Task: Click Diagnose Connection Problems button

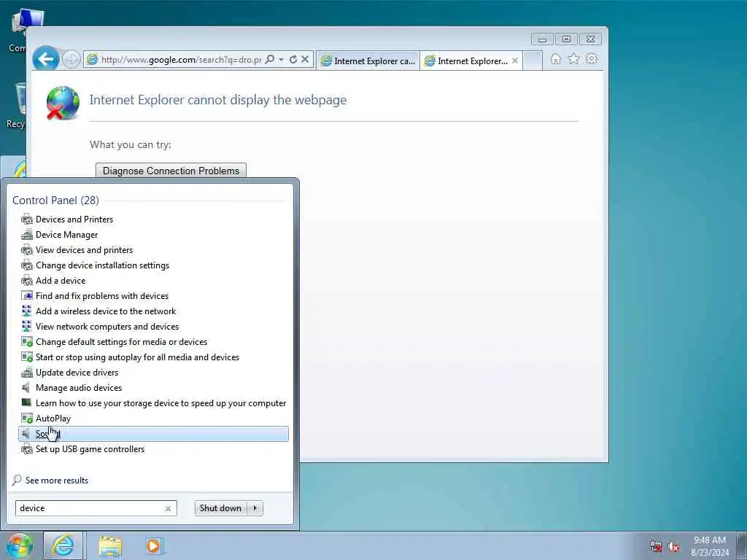Action: (171, 171)
